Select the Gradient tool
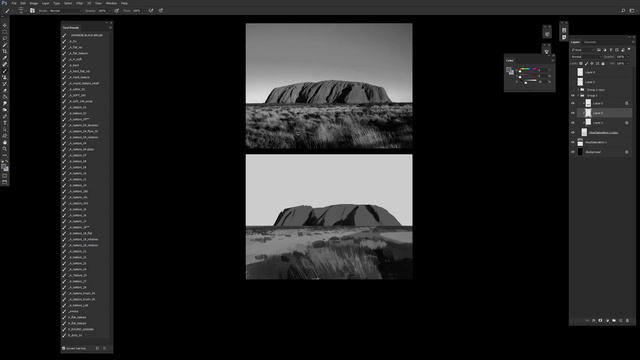The width and height of the screenshot is (640, 360). pyautogui.click(x=5, y=96)
